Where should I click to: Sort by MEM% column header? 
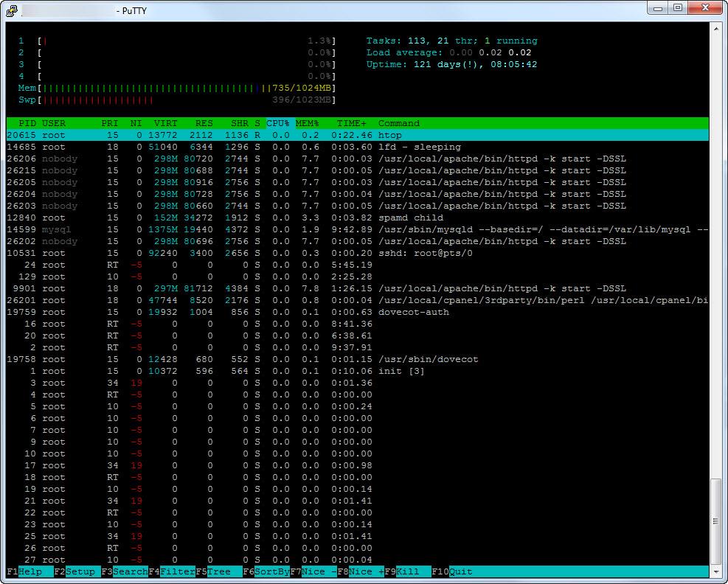(x=307, y=123)
